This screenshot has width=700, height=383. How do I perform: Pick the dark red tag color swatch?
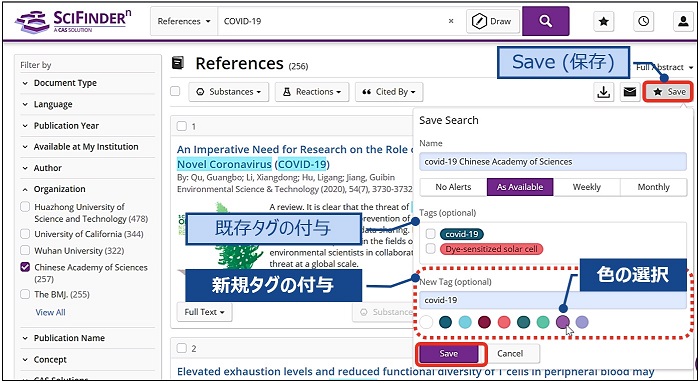pos(484,322)
